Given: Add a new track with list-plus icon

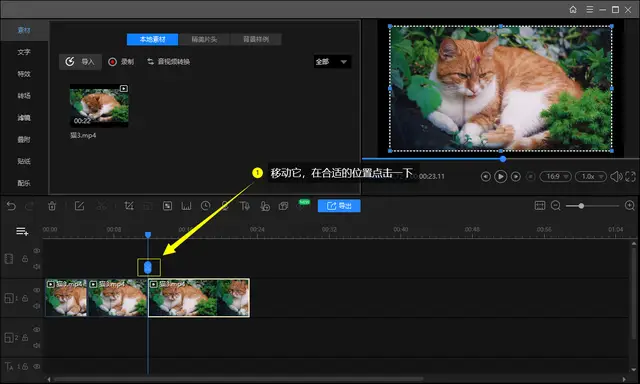Looking at the screenshot, I should click(x=22, y=232).
